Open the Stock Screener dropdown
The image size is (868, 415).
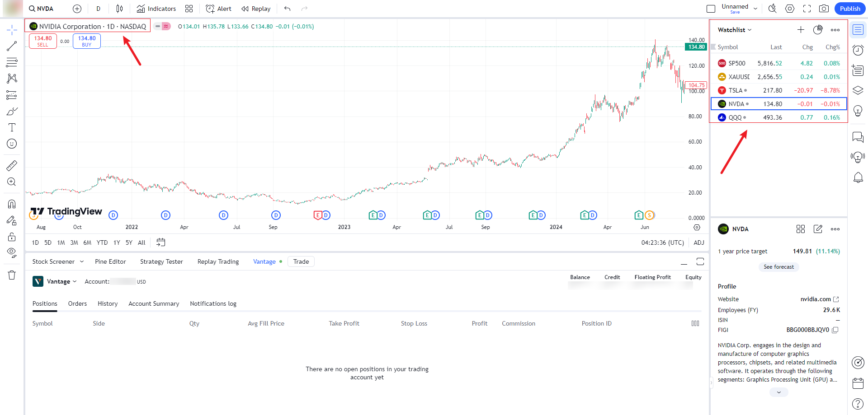[x=58, y=261]
